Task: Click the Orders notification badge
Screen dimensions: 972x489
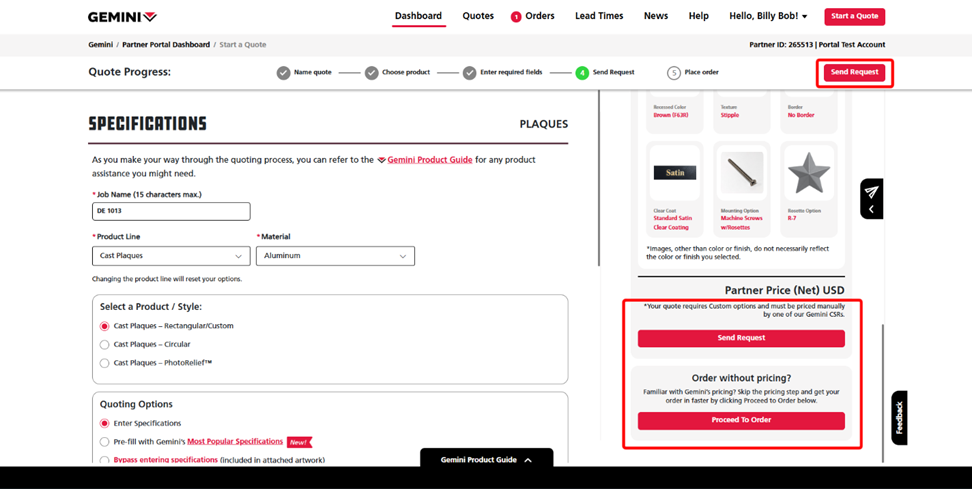Action: [516, 17]
